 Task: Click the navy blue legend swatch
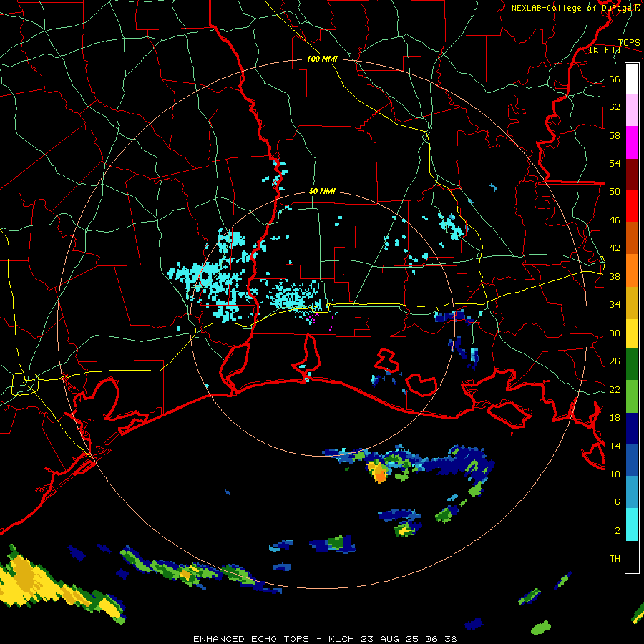(632, 429)
